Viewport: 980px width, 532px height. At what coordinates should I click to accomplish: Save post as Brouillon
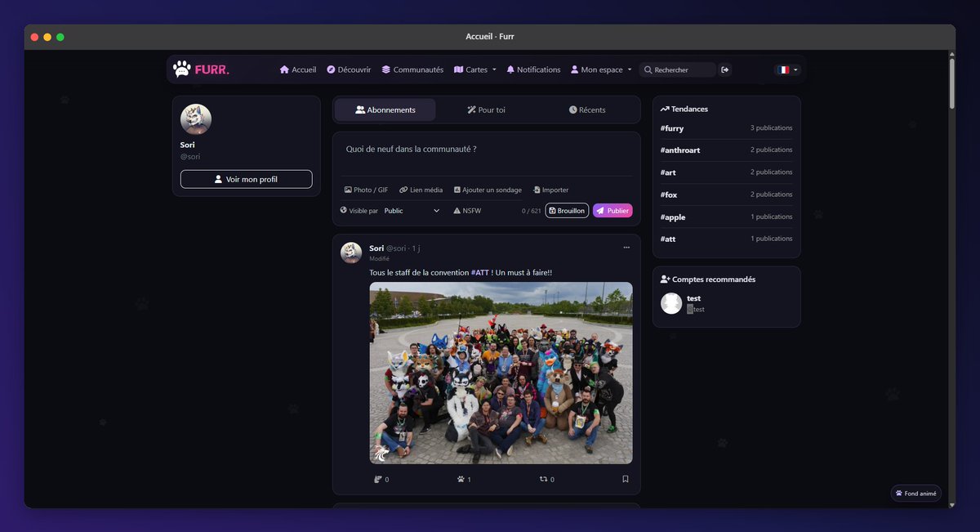click(x=567, y=211)
